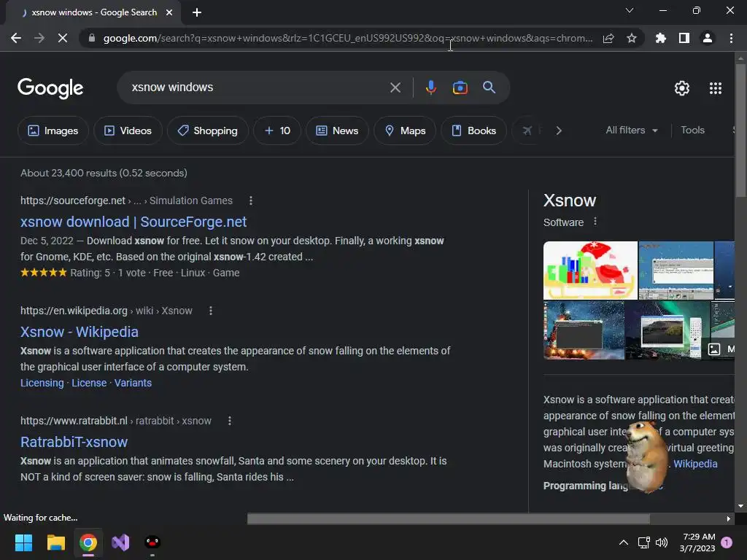Expand the +10 more filters chip
The height and width of the screenshot is (560, 747).
point(277,131)
